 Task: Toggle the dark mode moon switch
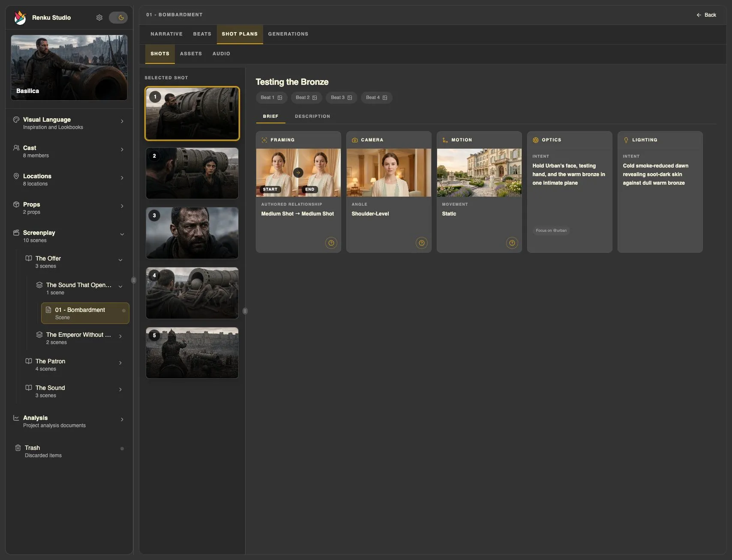click(118, 18)
